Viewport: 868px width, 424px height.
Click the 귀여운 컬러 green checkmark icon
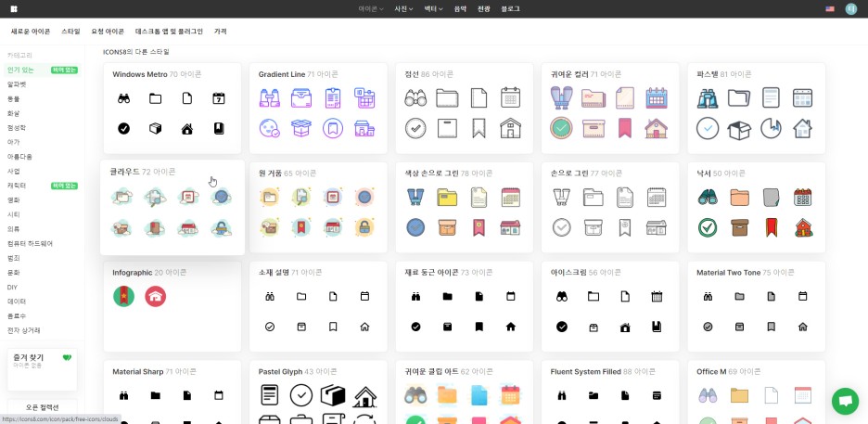(561, 128)
